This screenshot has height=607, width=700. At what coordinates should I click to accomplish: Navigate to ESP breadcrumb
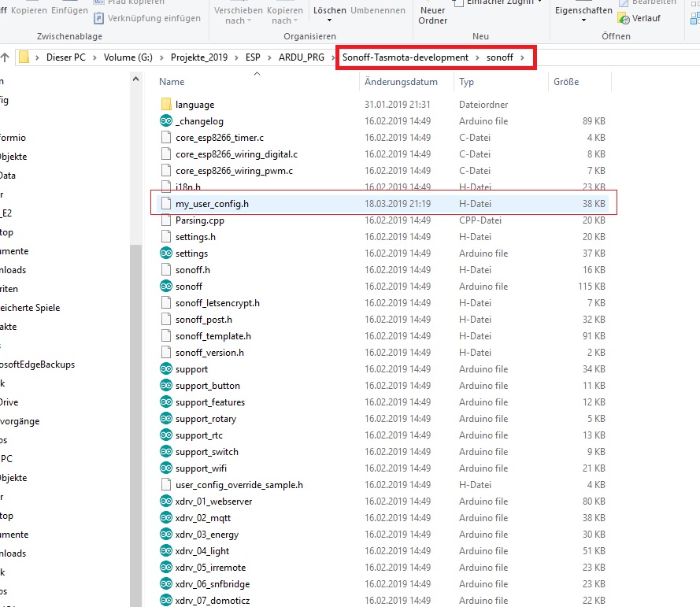tap(253, 57)
